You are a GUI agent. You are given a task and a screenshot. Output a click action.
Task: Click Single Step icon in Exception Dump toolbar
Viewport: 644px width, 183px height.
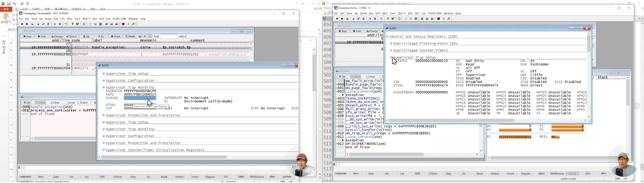[x=337, y=19]
